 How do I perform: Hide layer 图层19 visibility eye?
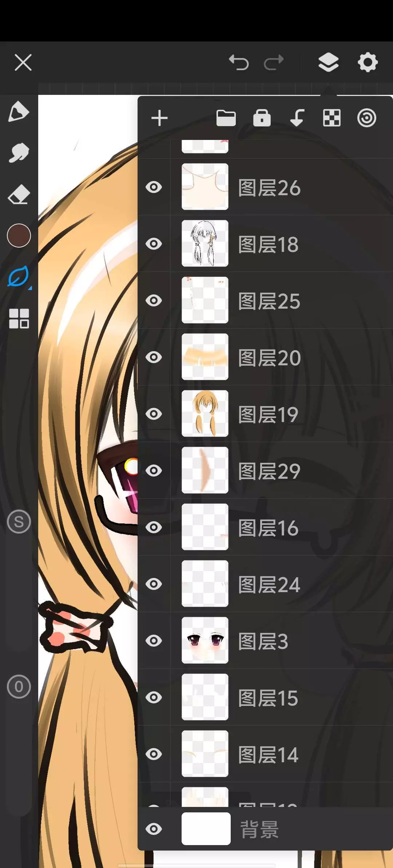click(154, 414)
